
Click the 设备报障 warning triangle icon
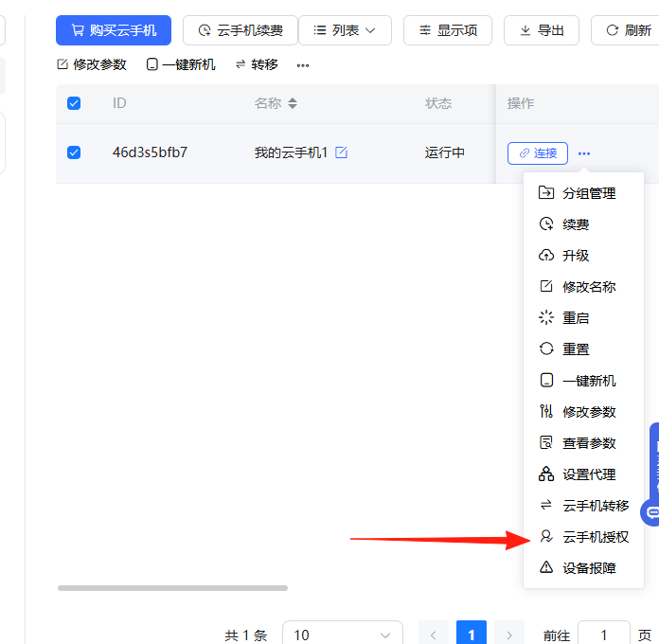coord(546,568)
